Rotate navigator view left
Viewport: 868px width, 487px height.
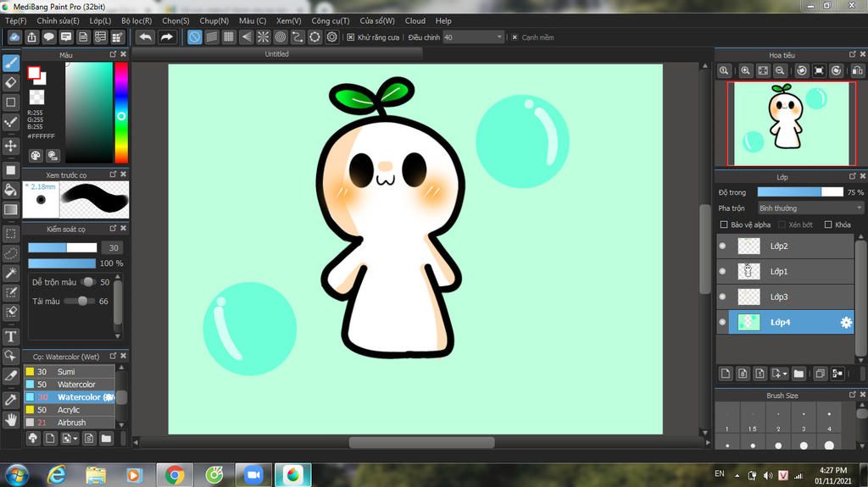802,71
